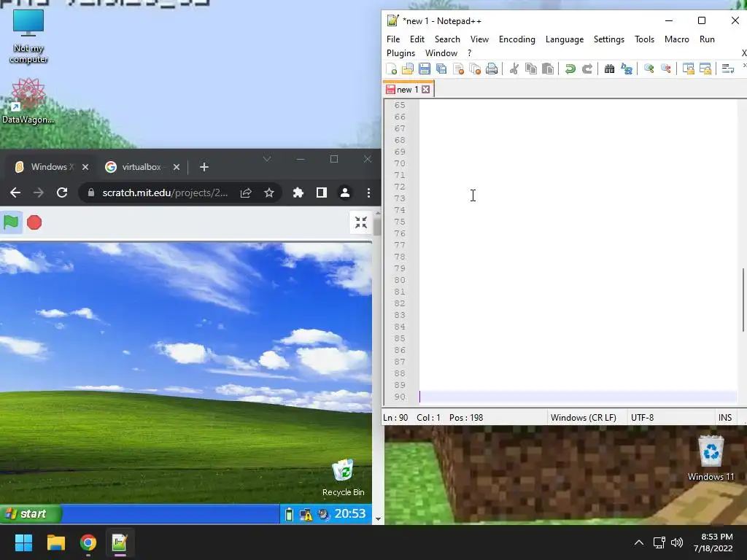Click the Save All toolbar icon
Viewport: 747px width, 560px height.
coord(441,69)
